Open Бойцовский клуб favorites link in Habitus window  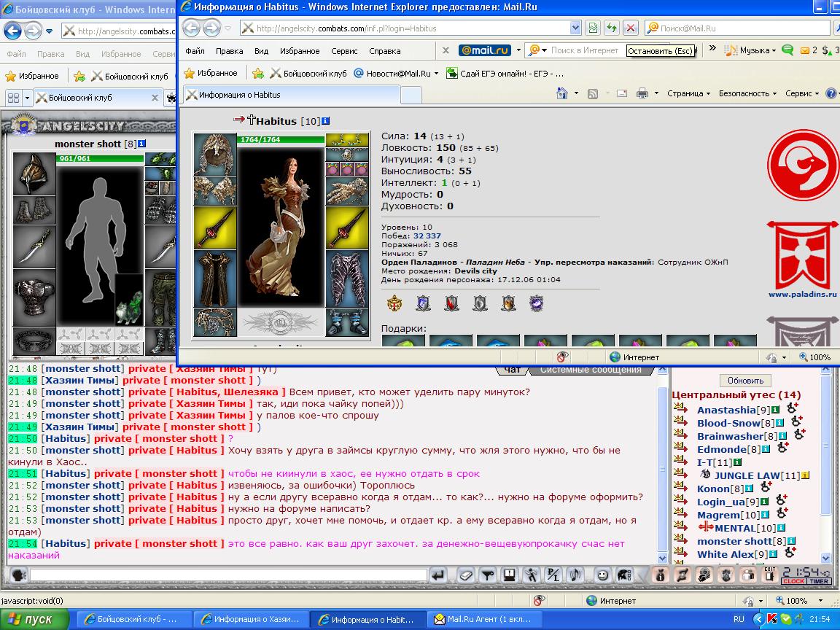click(x=308, y=74)
